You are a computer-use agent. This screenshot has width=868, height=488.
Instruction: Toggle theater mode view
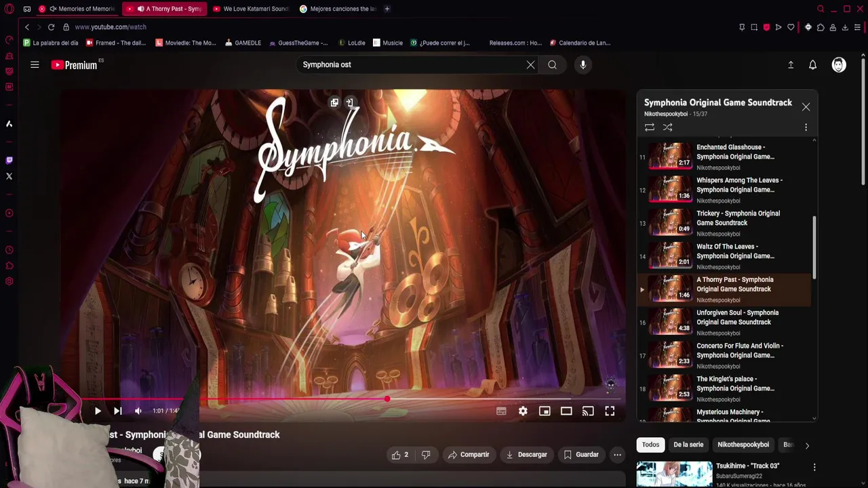click(x=566, y=411)
